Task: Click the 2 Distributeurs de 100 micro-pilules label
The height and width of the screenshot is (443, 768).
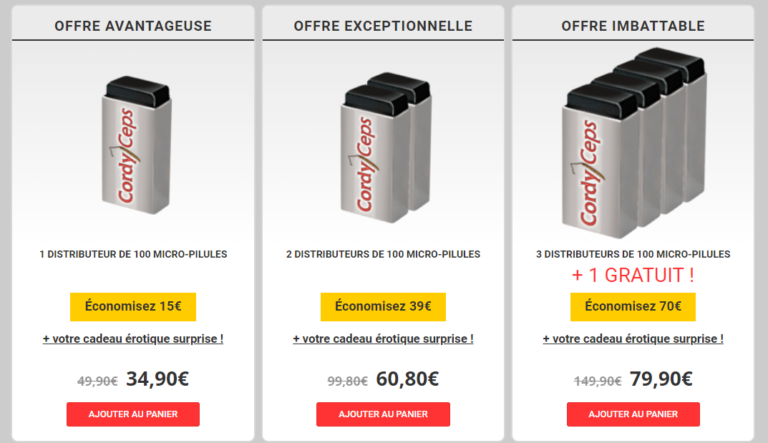Action: 383,254
